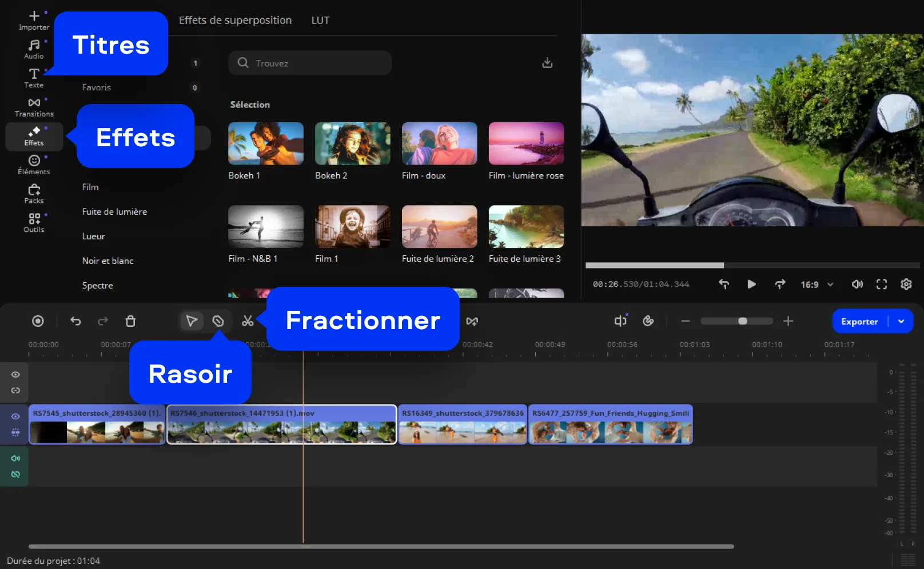
Task: Toggle the upper track eye icon
Action: click(x=15, y=375)
